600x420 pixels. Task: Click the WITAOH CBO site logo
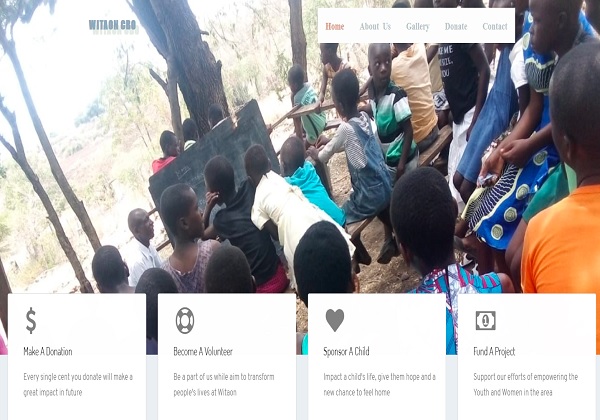coord(112,25)
